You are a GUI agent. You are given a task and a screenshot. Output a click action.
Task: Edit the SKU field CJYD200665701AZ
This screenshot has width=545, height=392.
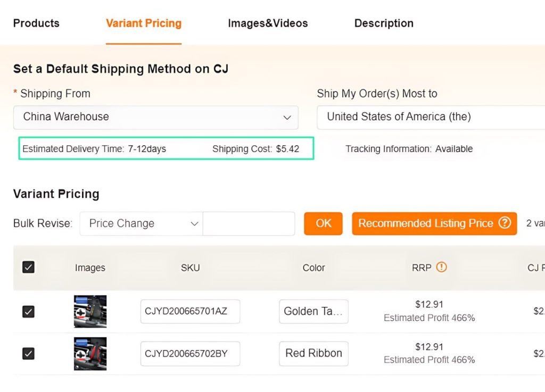(x=190, y=311)
